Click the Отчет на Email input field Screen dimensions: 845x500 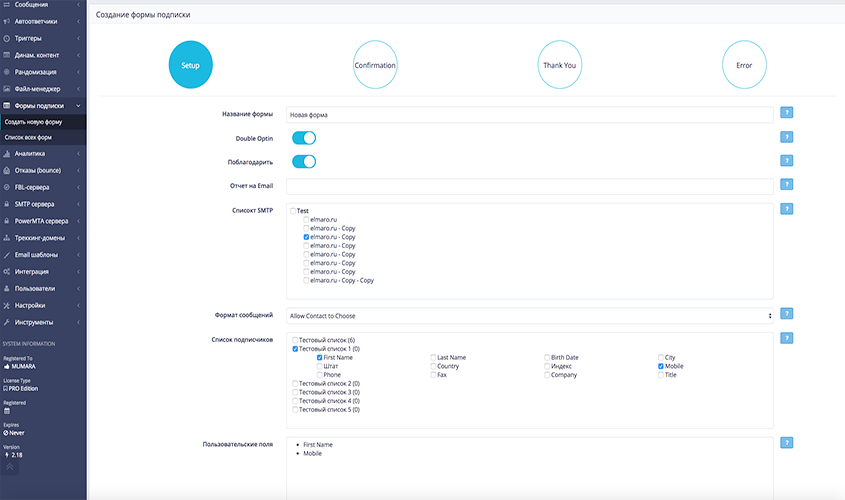530,186
